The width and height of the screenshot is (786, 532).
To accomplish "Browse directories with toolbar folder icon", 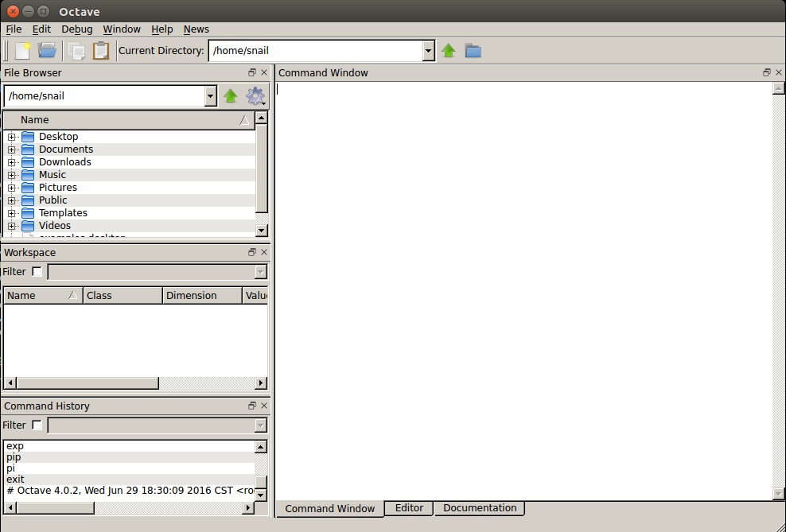I will pos(473,51).
